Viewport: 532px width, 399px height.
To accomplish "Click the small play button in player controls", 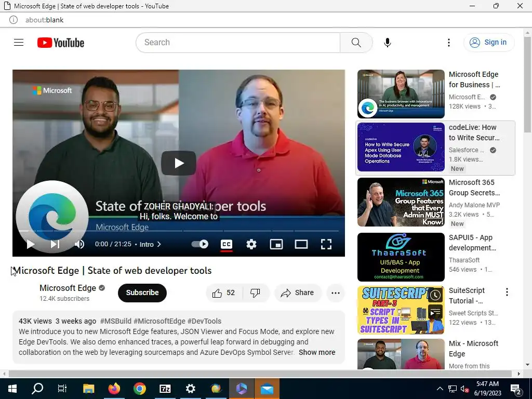I will coord(31,244).
